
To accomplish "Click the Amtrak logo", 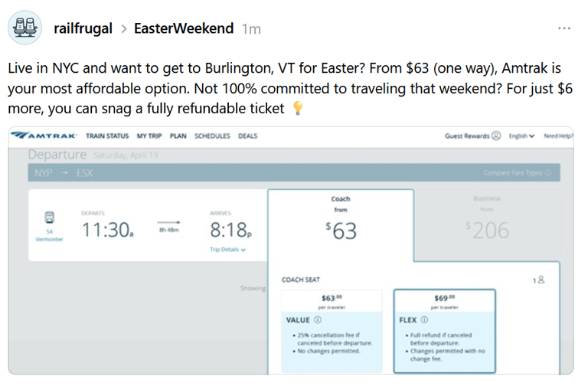I will click(44, 136).
